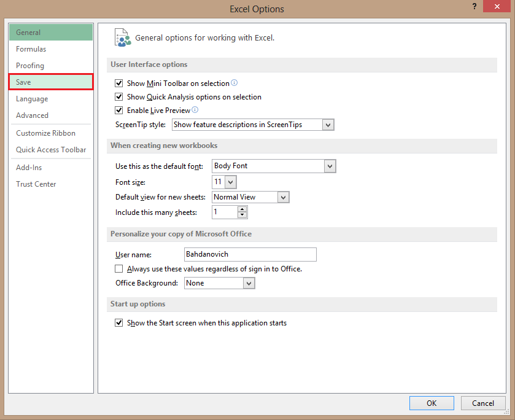Image resolution: width=515 pixels, height=420 pixels.
Task: Open the Formulas category
Action: coord(51,49)
